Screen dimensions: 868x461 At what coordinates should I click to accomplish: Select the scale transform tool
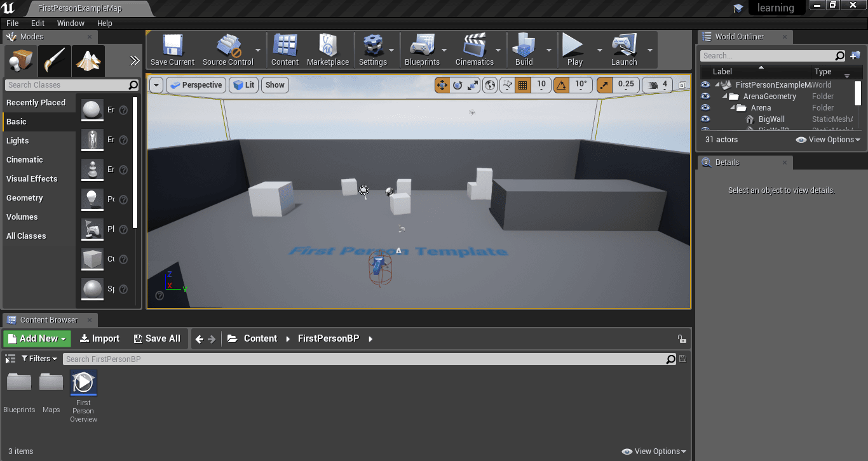point(473,85)
